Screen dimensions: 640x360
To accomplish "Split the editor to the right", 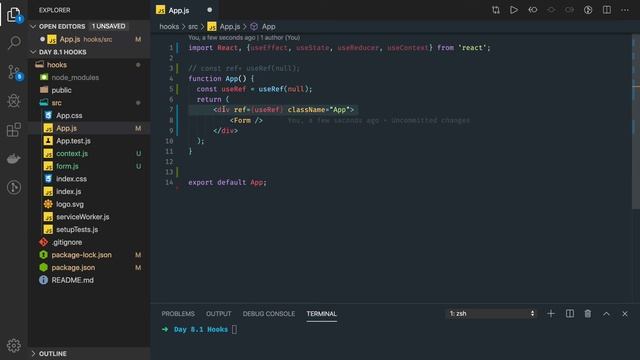I will 607,10.
